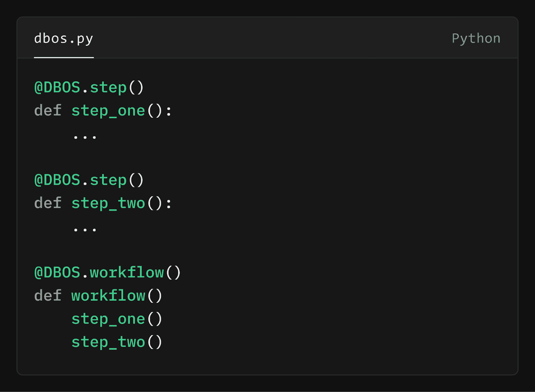Click the Python language label
The height and width of the screenshot is (392, 535).
476,38
